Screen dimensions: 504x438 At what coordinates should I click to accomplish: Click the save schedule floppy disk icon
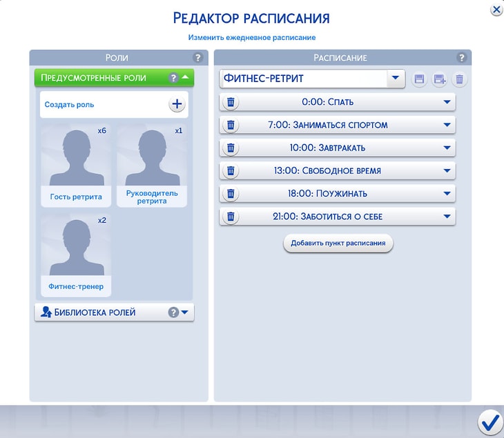[419, 79]
